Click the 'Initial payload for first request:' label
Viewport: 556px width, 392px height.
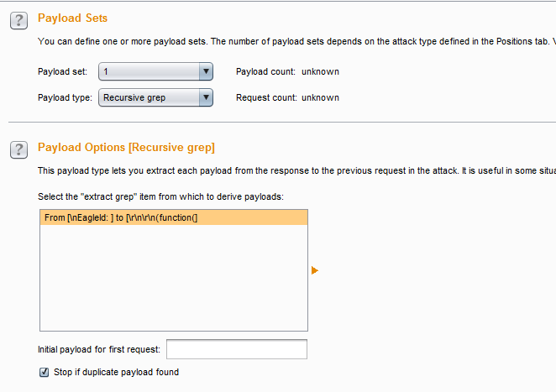pos(101,349)
